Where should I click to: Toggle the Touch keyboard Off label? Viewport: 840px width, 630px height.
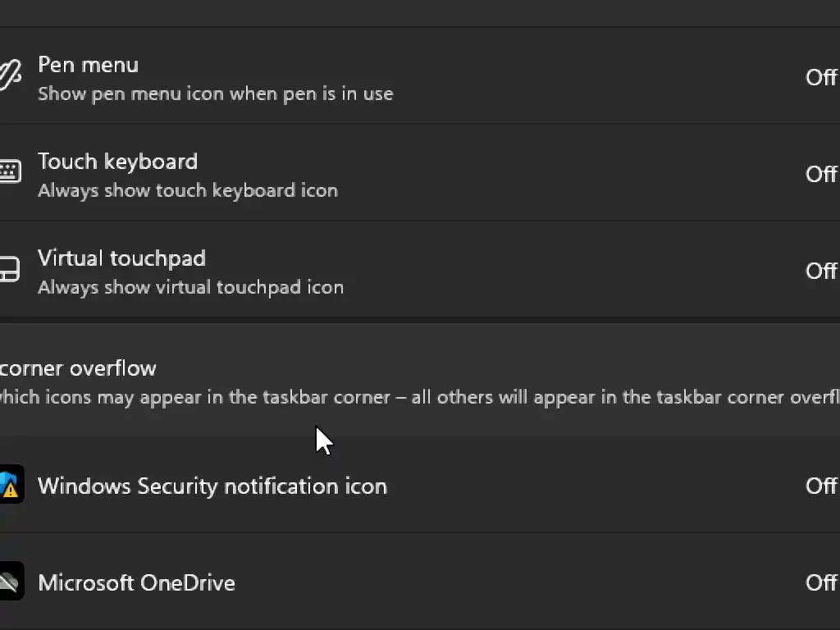tap(820, 174)
